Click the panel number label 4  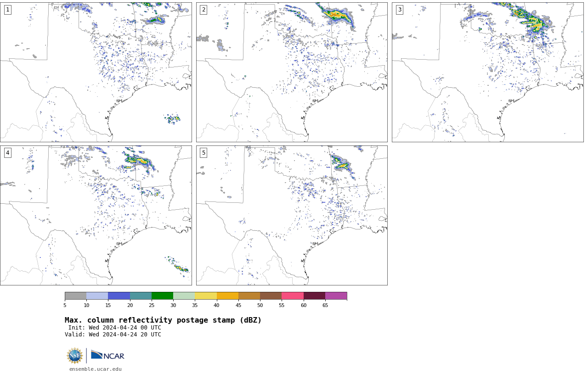point(7,153)
